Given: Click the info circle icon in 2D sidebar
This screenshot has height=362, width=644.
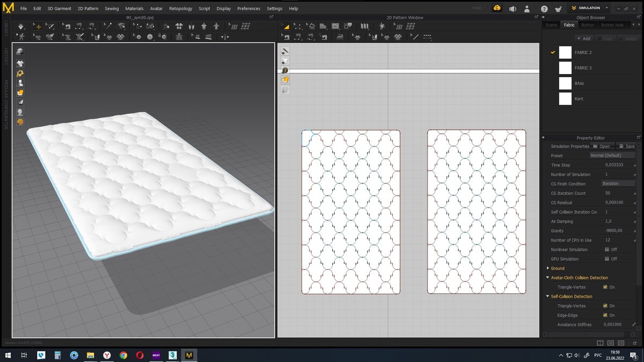Looking at the screenshot, I should [x=285, y=70].
